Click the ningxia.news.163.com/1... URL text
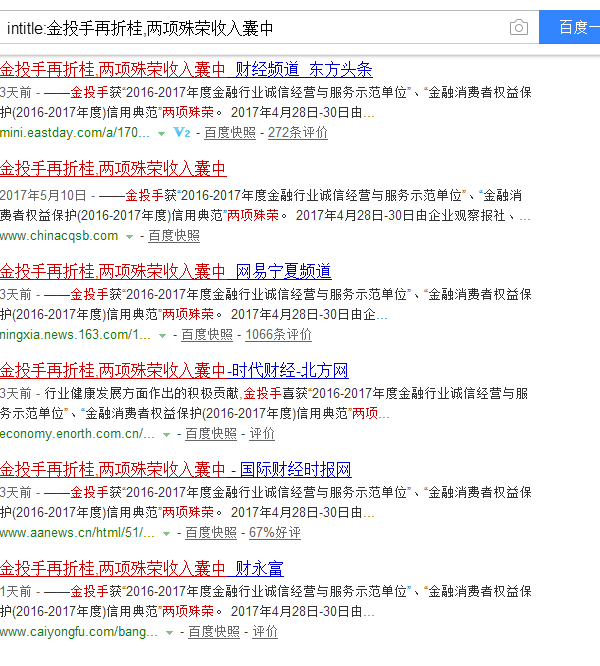 [76, 335]
